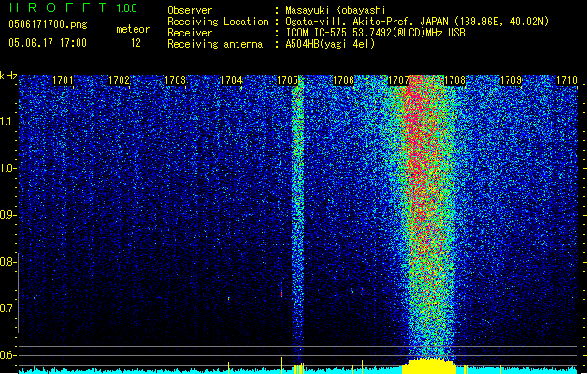Viewport: 588px width, 374px height.
Task: Click the small red spot just before 1705
Action: pos(281,295)
